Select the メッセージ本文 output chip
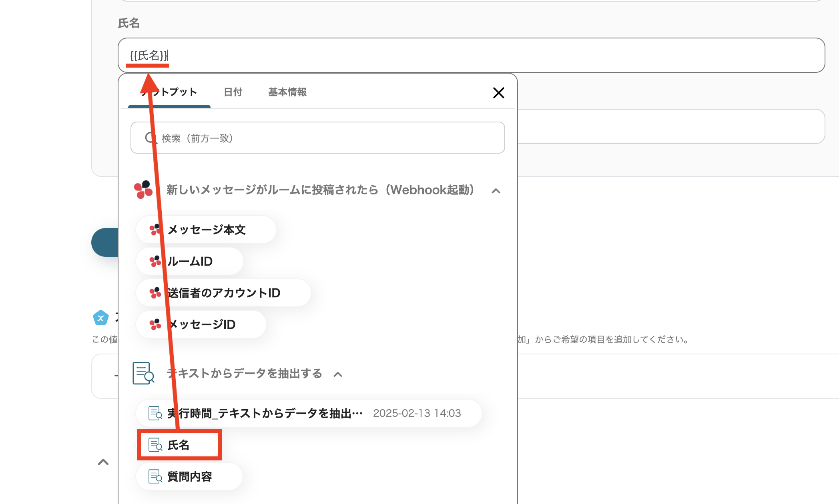Screen dimensions: 839x504 coord(206,230)
